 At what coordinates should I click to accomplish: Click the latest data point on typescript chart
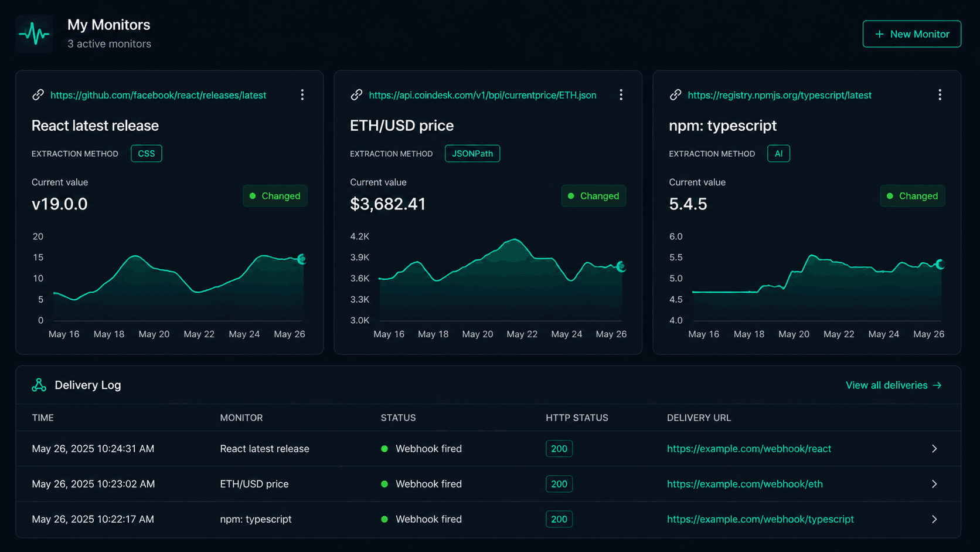point(940,265)
